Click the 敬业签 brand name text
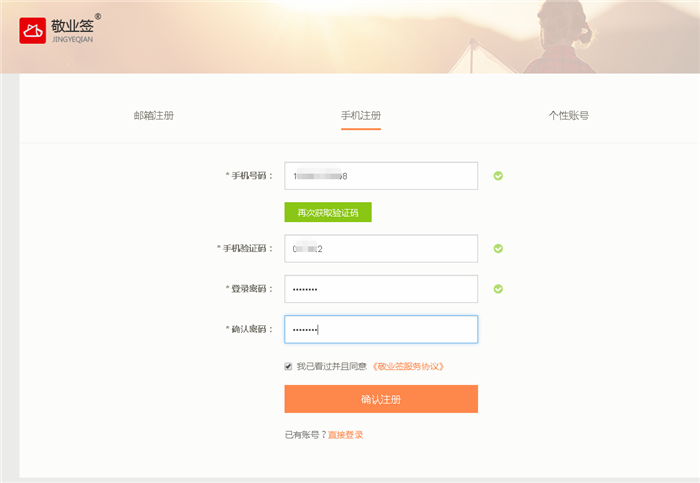 coord(71,25)
